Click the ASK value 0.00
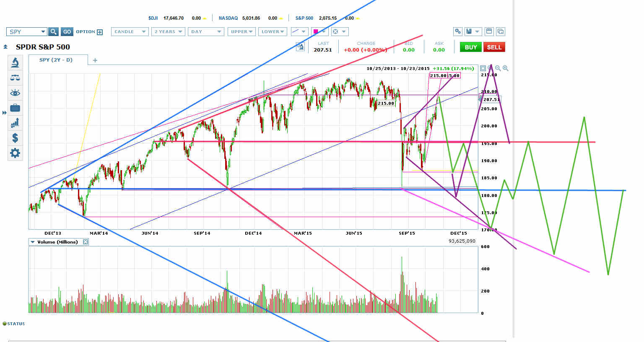This screenshot has width=644, height=342. [x=439, y=50]
